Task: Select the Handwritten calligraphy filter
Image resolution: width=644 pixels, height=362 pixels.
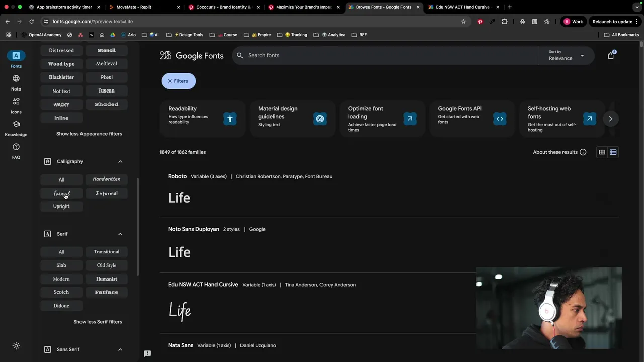Action: (107, 179)
